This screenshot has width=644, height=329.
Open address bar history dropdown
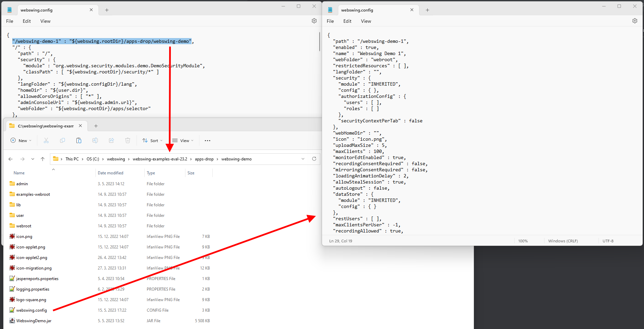point(303,159)
